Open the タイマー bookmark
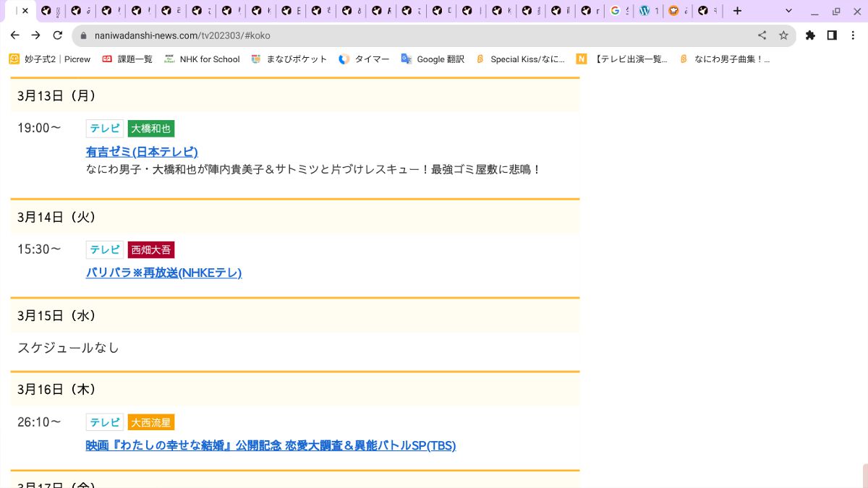Image resolution: width=868 pixels, height=488 pixels. point(364,59)
